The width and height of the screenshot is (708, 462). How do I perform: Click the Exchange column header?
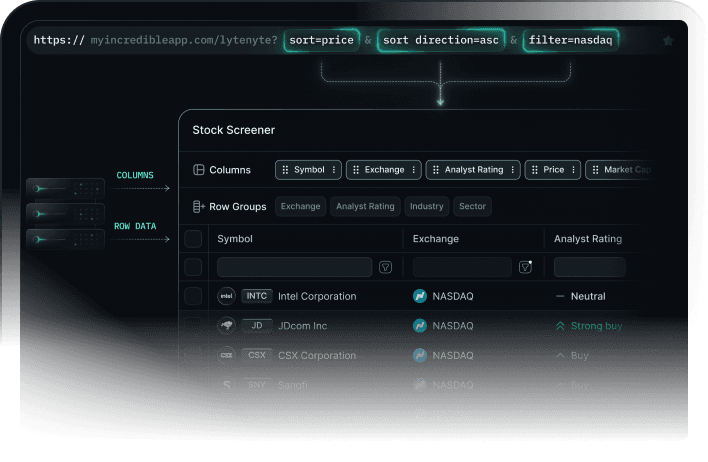point(436,239)
